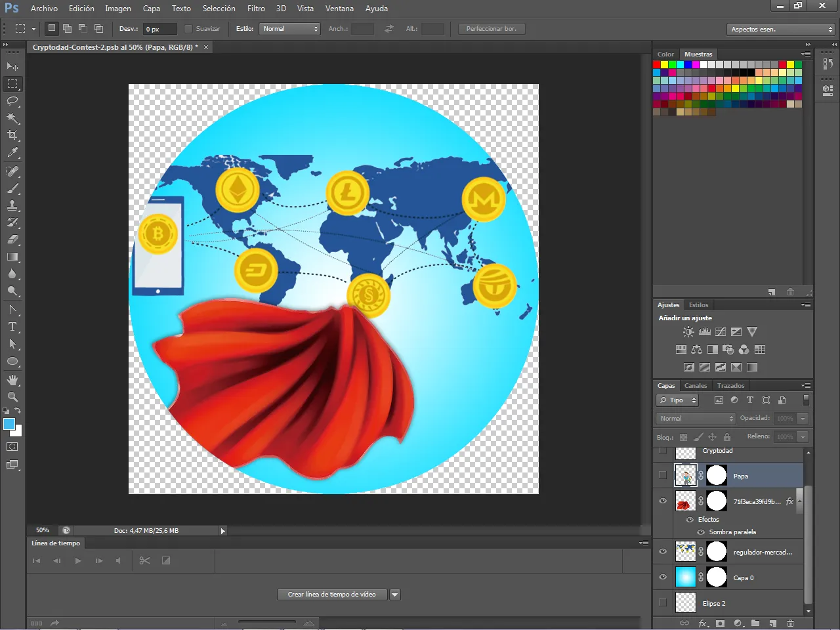Select the Blur tool
Screen dimensions: 840x630
pos(12,274)
